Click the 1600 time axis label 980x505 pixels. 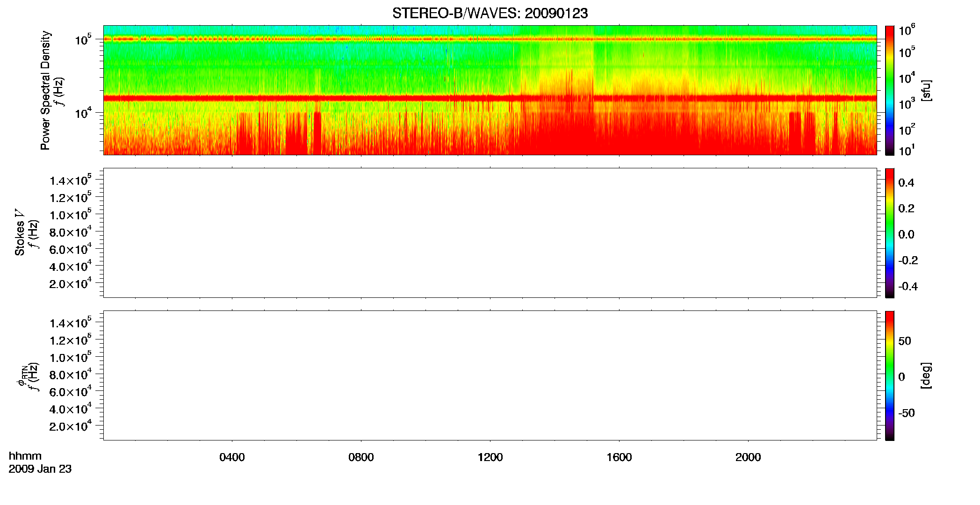pos(619,457)
